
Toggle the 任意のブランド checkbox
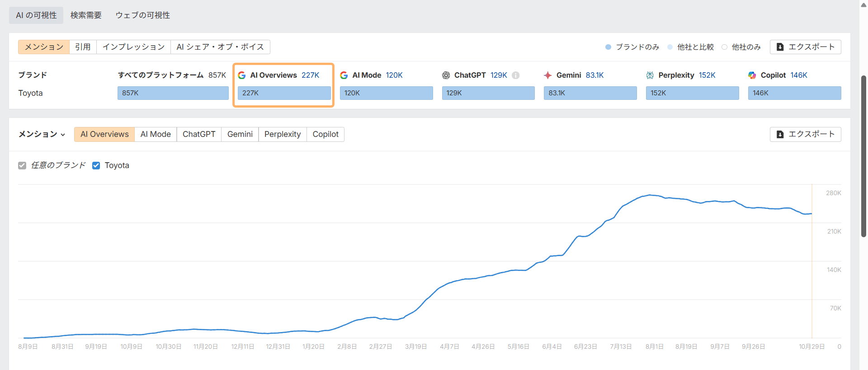click(x=22, y=165)
